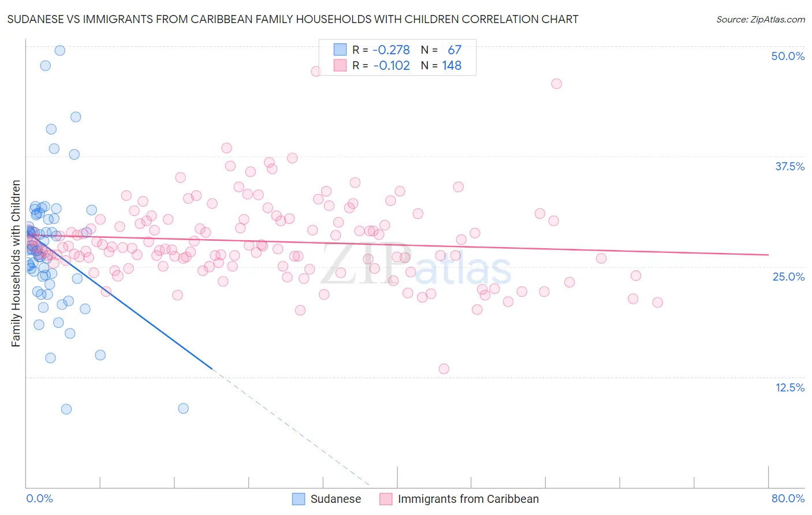Click the Family Households with Children axis title
Screen dimensions: 812x515
pos(16,263)
